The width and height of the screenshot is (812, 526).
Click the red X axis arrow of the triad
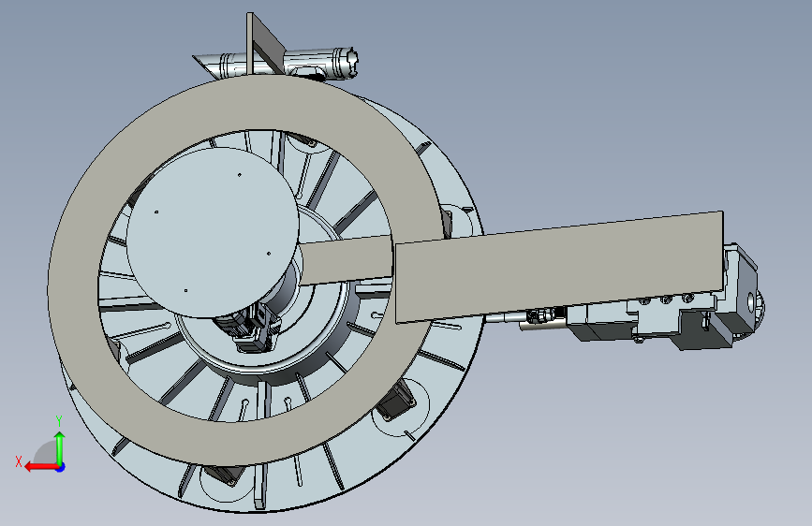[x=41, y=467]
